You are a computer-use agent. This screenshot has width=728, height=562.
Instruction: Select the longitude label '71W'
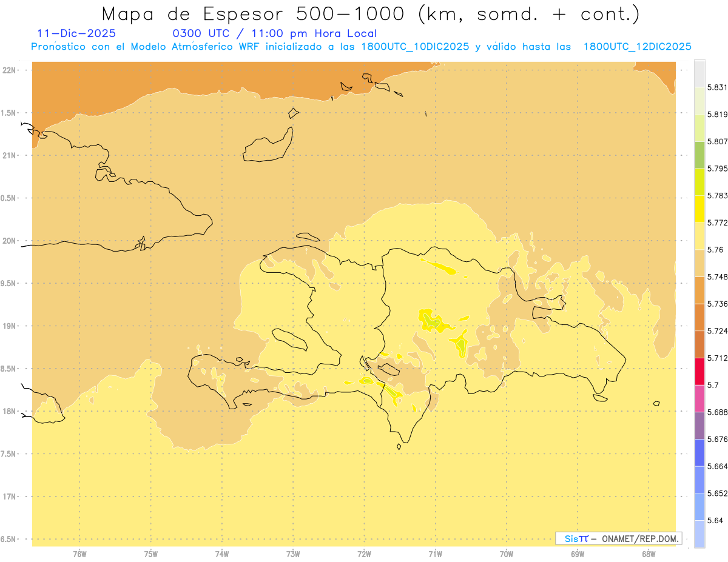[435, 554]
